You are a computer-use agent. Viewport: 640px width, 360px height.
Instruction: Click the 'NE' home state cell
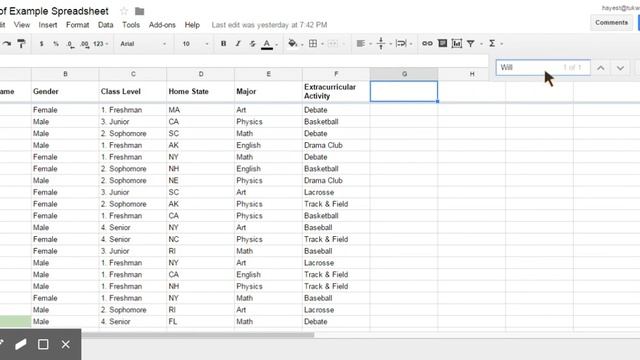[200, 180]
